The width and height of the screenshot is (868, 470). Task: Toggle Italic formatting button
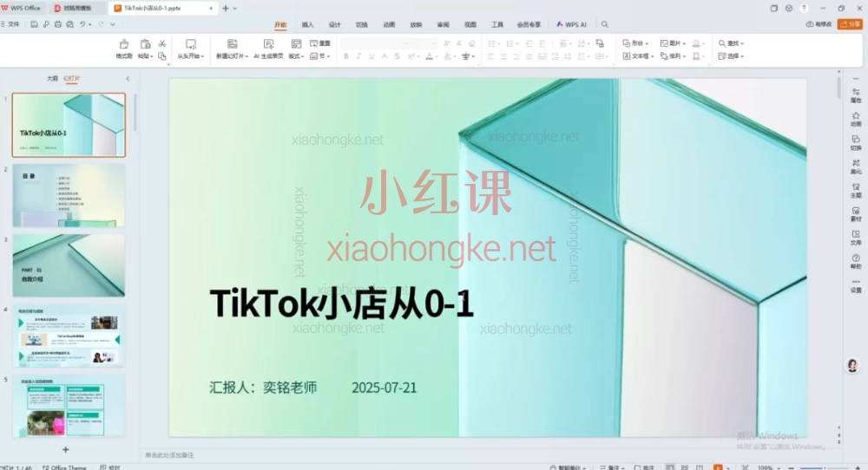[x=358, y=56]
